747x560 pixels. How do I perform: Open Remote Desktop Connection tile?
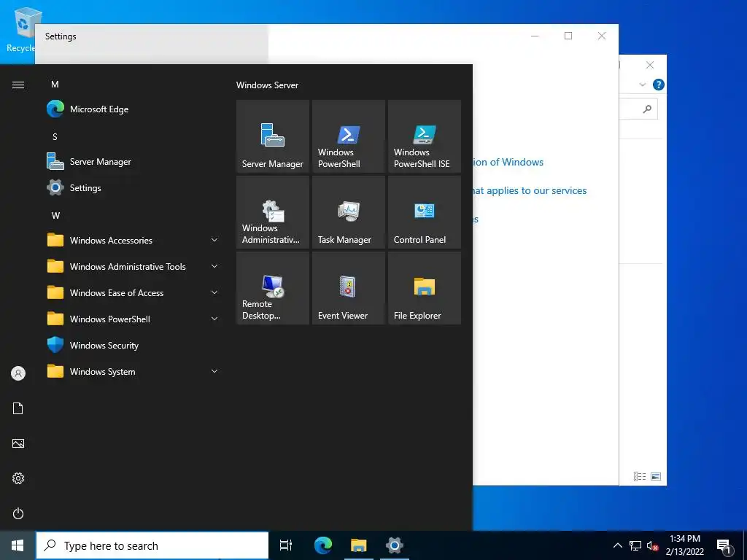click(x=273, y=288)
